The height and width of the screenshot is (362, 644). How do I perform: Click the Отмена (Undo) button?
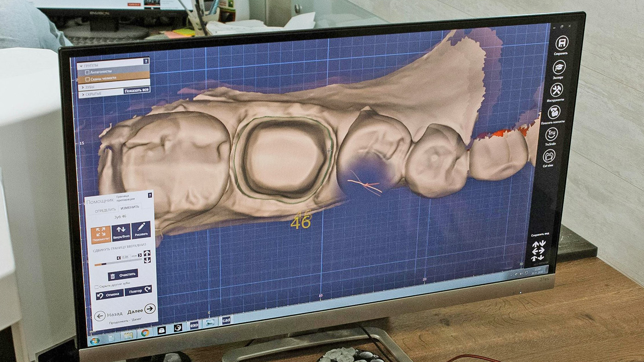[109, 294]
